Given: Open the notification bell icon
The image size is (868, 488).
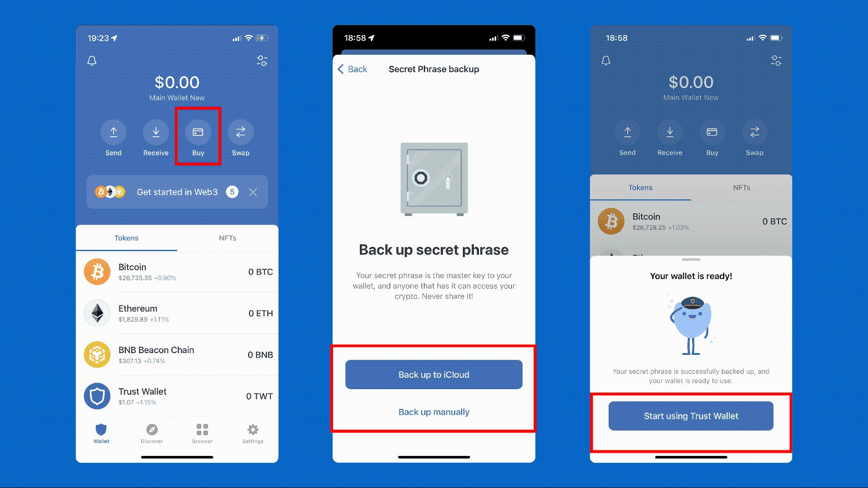Looking at the screenshot, I should pyautogui.click(x=92, y=59).
